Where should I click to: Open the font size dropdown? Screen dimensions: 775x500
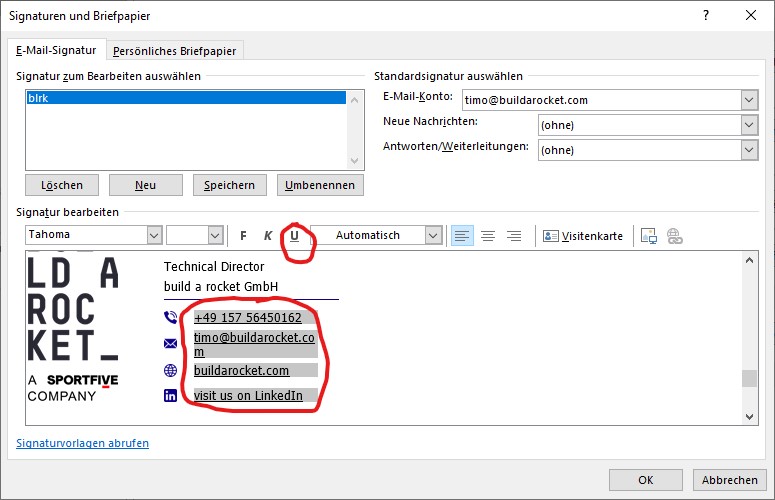coord(215,235)
